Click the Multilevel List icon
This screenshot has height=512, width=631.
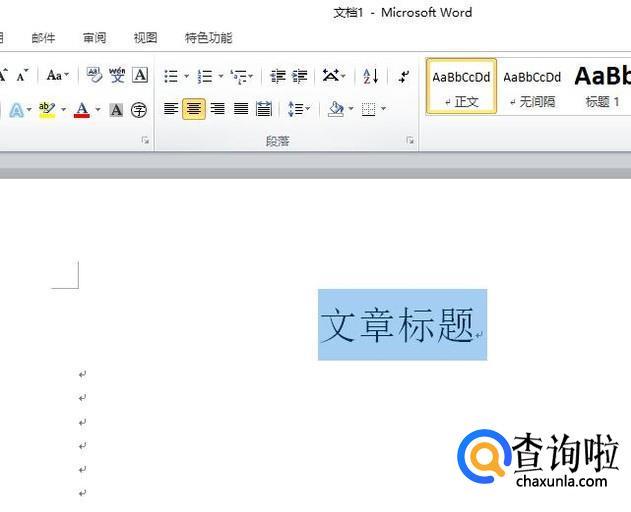(239, 76)
